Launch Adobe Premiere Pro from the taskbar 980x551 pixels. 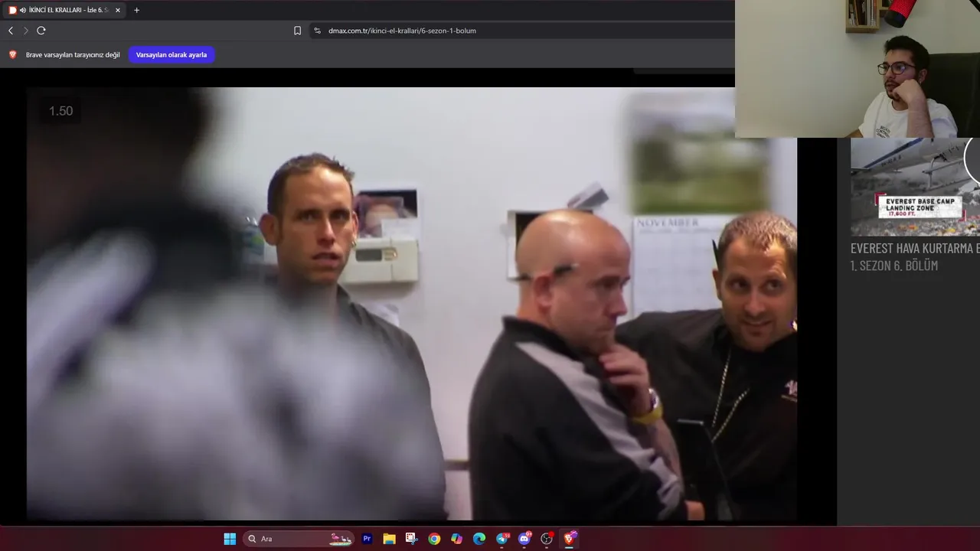(367, 539)
